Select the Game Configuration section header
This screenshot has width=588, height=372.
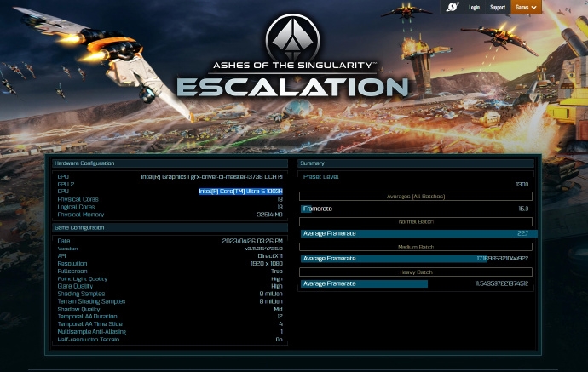tap(80, 228)
